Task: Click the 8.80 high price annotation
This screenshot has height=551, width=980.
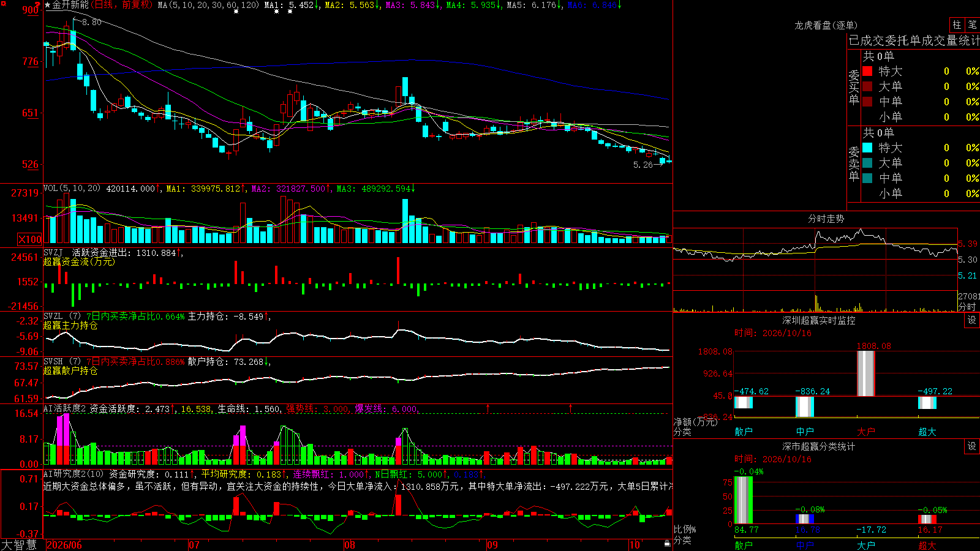Action: point(92,22)
